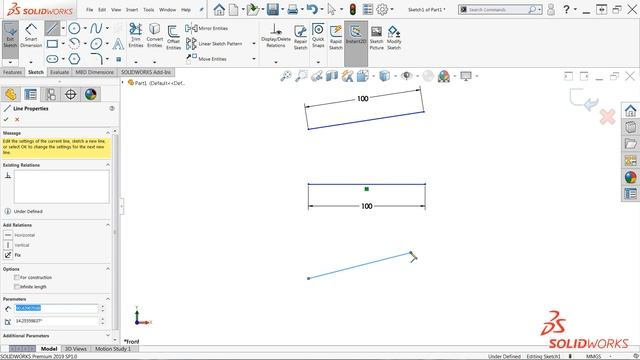Open PropertyManager tab
The height and width of the screenshot is (360, 640).
click(x=31, y=94)
